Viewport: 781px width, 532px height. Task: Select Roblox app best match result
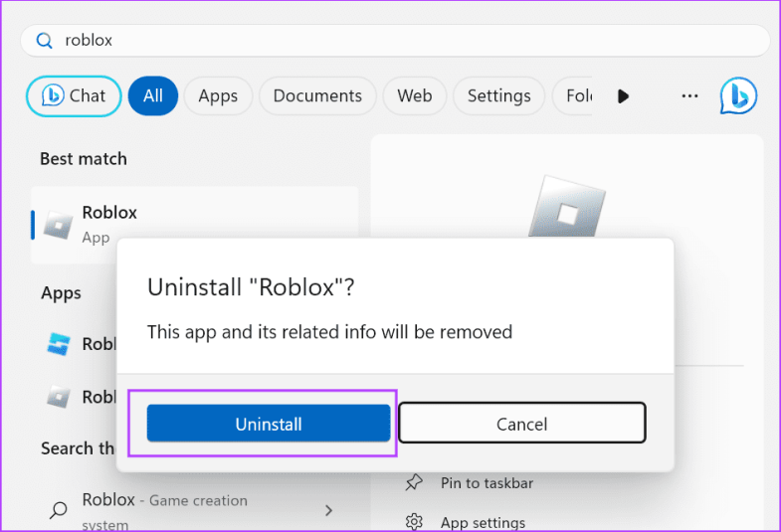coord(194,224)
